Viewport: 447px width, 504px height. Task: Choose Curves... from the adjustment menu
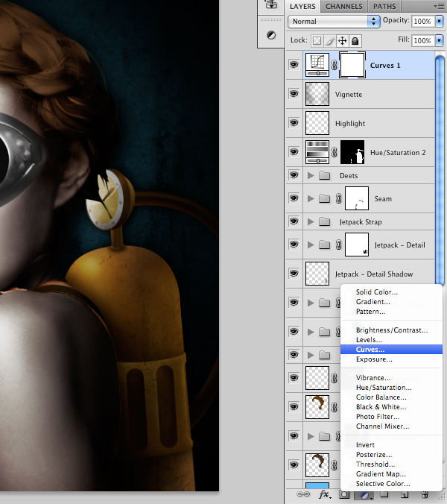(391, 350)
